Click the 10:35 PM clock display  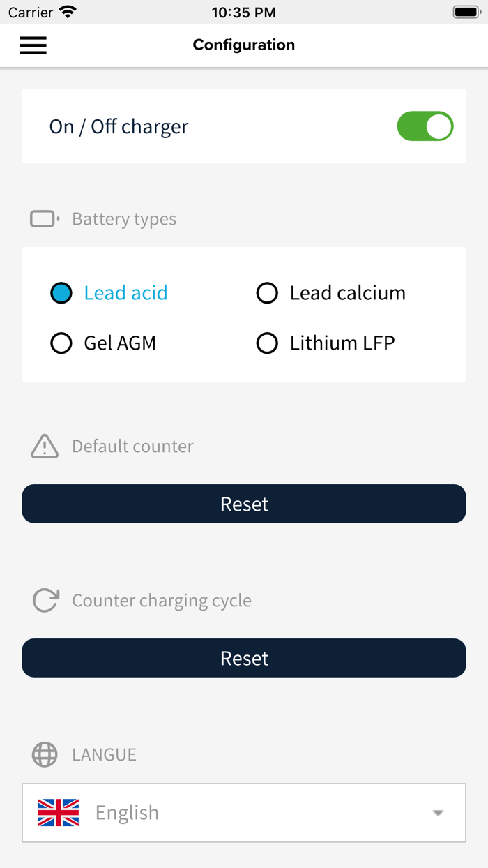point(244,11)
